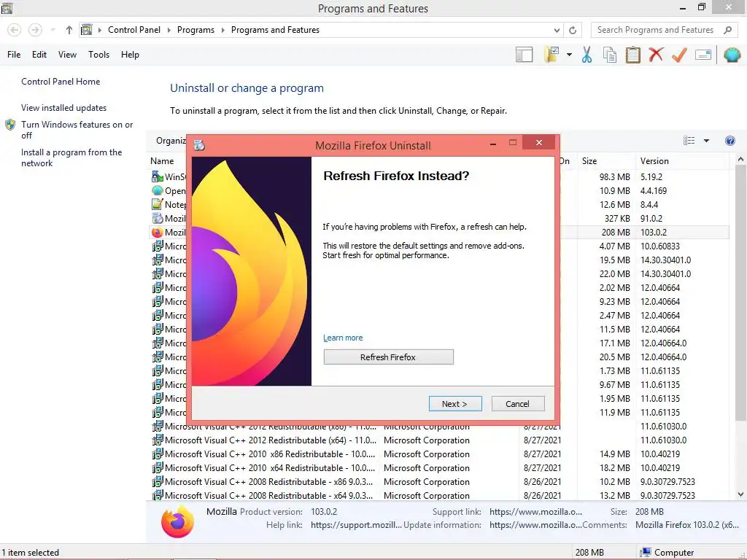
Task: Expand the chevron after Control Panel breadcrumb
Action: [x=169, y=30]
